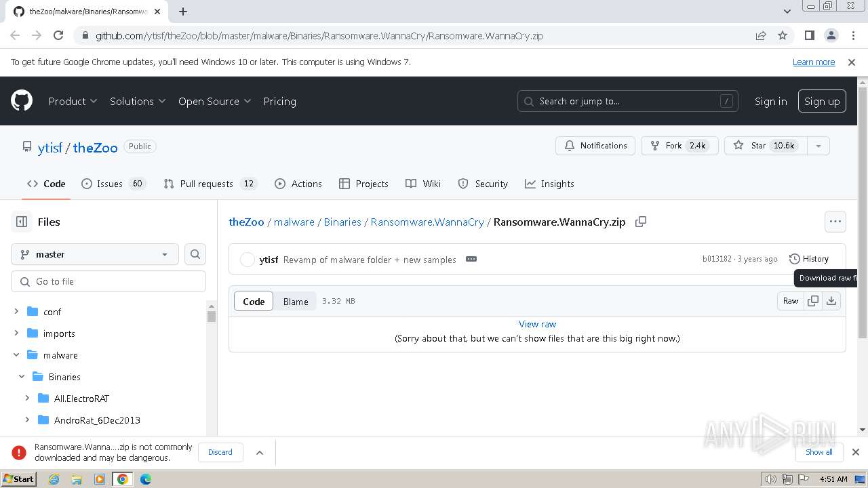Switch to the Blame view
The width and height of the screenshot is (868, 488).
click(x=296, y=302)
